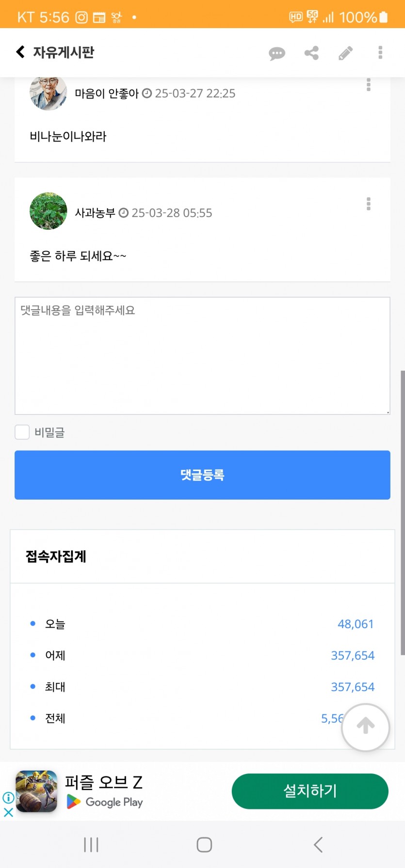Tap the scroll-to-top arrow button
405x868 pixels.
click(x=366, y=727)
